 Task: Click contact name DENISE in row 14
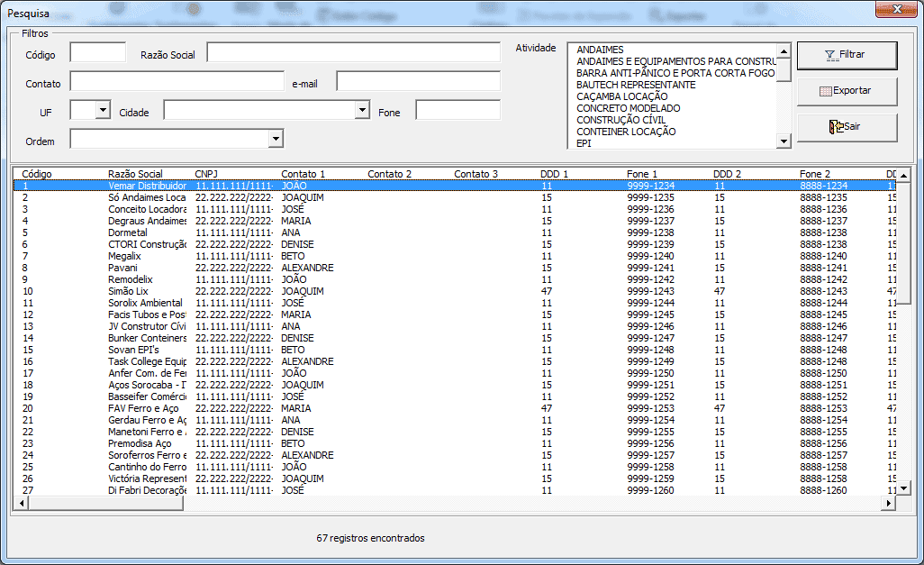297,338
